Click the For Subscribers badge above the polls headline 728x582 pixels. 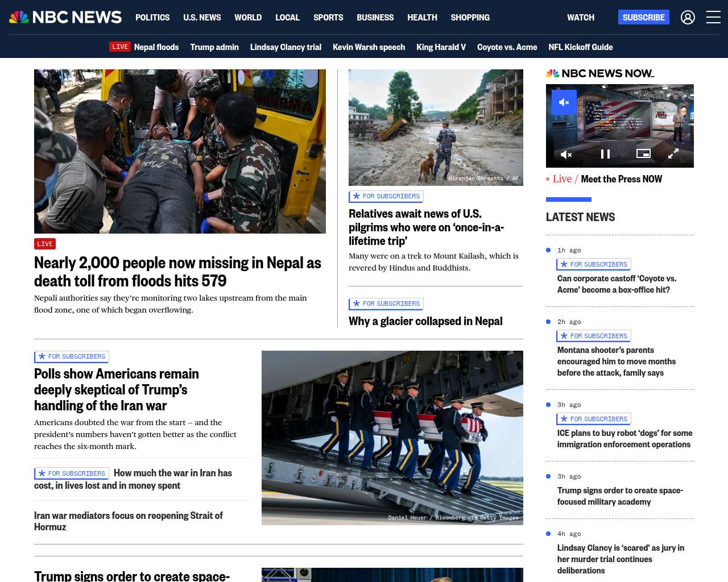pyautogui.click(x=72, y=356)
